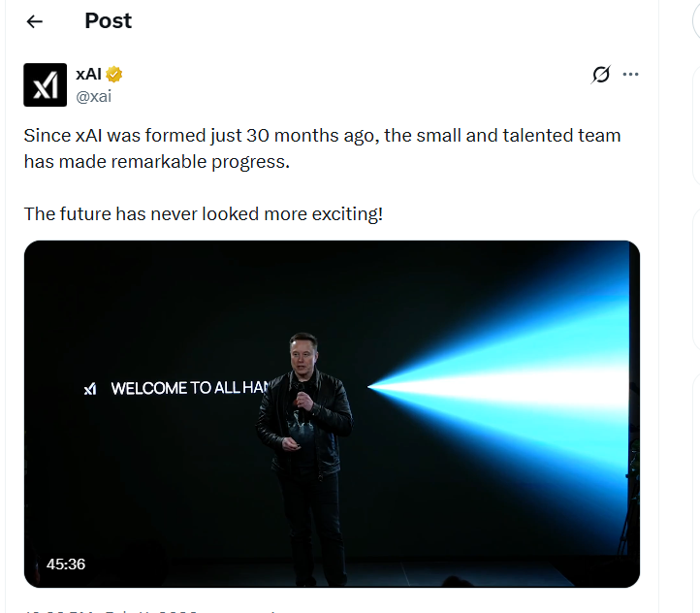700x613 pixels.
Task: Click the xAI logo inside the video
Action: click(90, 389)
